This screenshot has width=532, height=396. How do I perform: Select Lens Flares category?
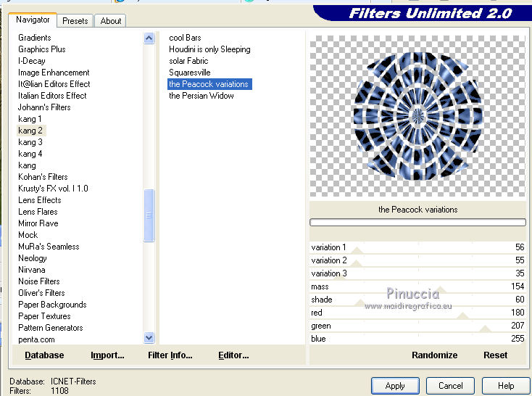point(38,212)
